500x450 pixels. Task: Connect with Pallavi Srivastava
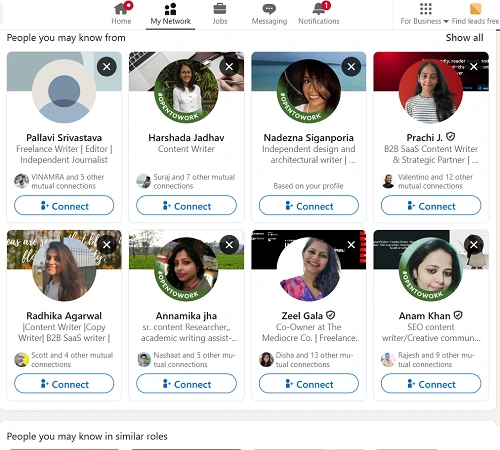[64, 205]
